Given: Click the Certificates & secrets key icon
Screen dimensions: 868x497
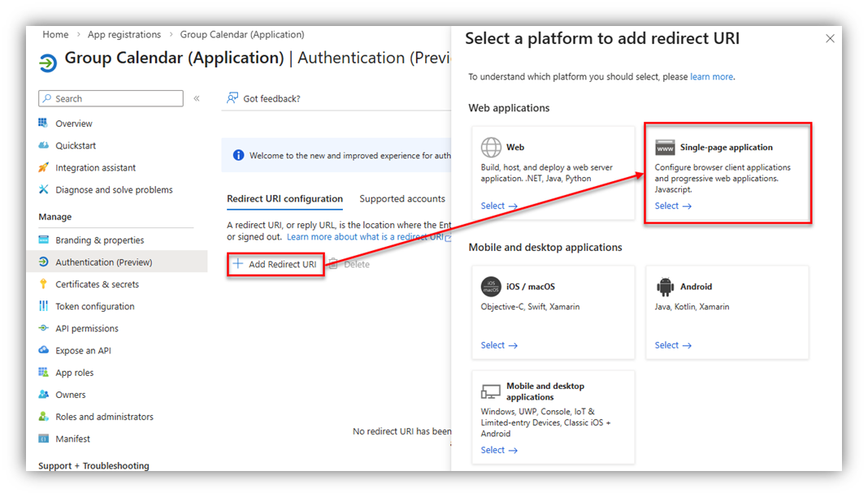Looking at the screenshot, I should pyautogui.click(x=43, y=283).
